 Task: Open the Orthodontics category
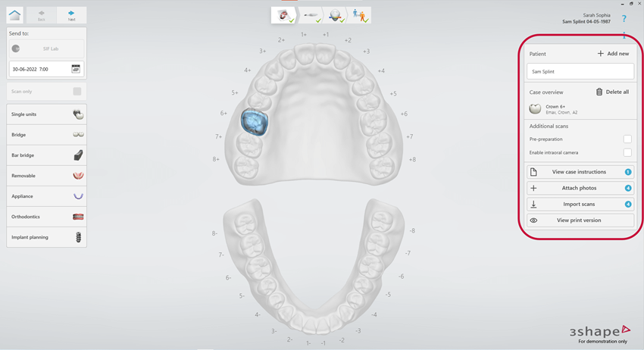coord(46,217)
